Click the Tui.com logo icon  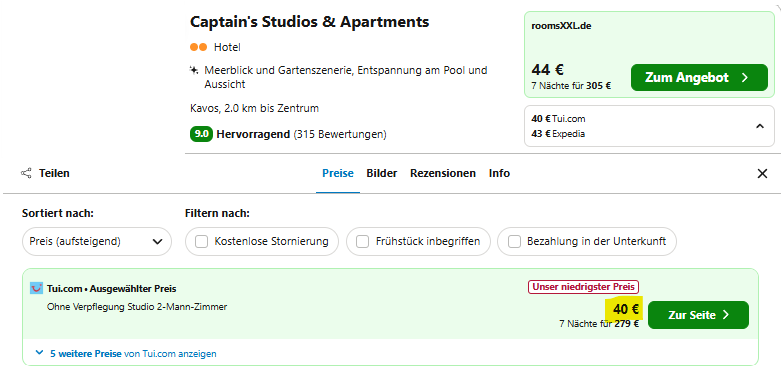(36, 288)
